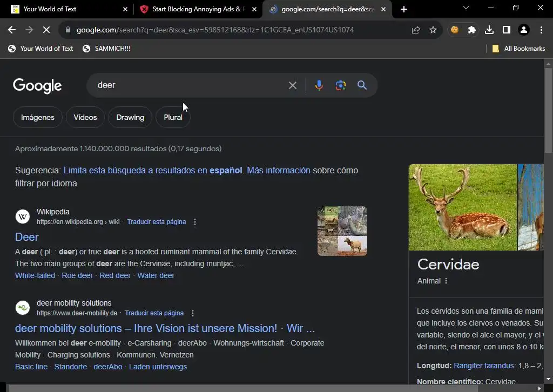553x392 pixels.
Task: Click the browser back arrow
Action: [12, 30]
